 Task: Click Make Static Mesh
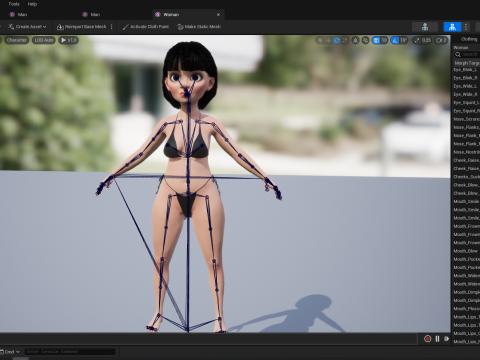coord(199,27)
